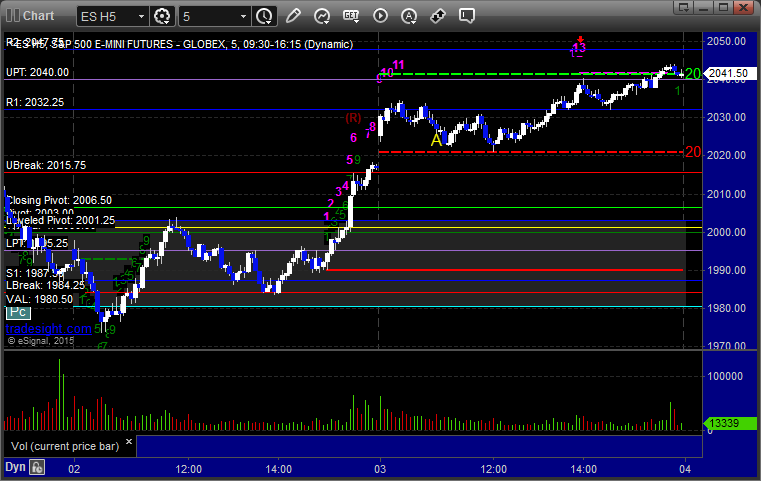Image resolution: width=761 pixels, height=481 pixels.
Task: Click the Leveled Pivot: 2001.25 label
Action: pos(61,220)
